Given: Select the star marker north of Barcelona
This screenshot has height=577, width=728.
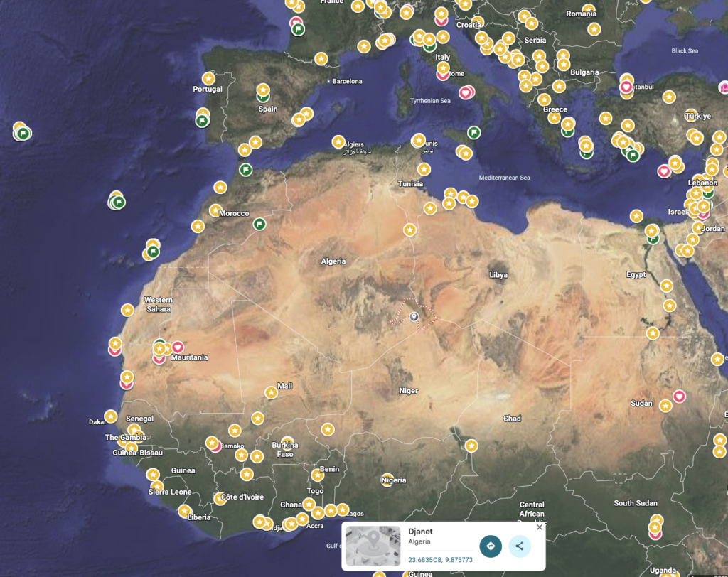Looking at the screenshot, I should [321, 59].
